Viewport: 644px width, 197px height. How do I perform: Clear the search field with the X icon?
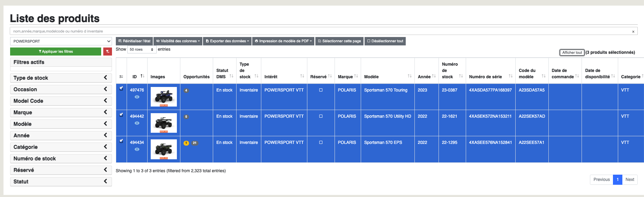633,31
